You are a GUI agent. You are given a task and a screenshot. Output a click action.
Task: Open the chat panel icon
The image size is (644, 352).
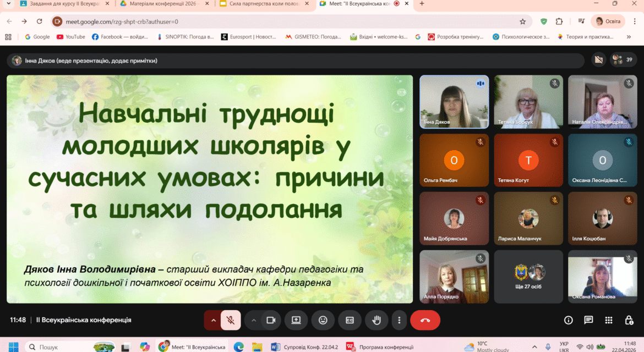[588, 320]
